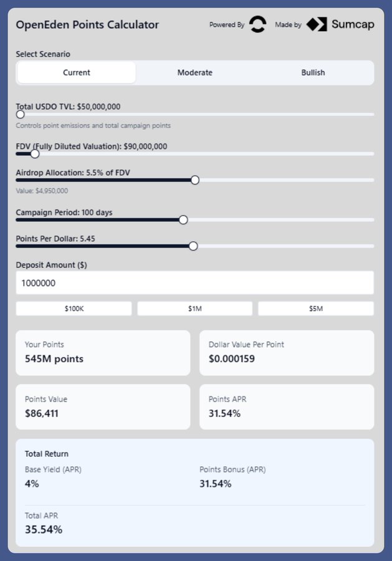The height and width of the screenshot is (561, 392).
Task: Click the Made by label
Action: [x=289, y=25]
